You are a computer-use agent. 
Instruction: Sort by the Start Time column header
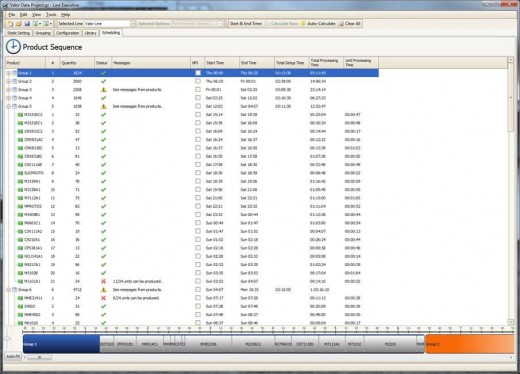(x=222, y=63)
